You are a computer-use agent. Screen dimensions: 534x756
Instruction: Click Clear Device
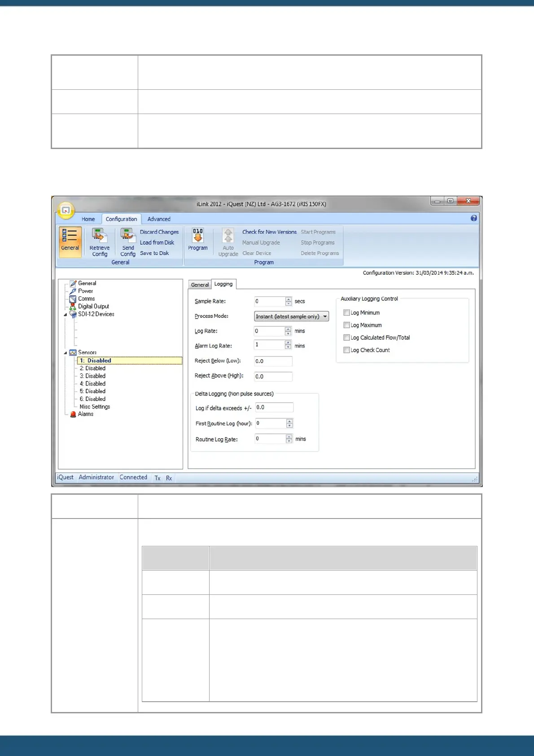pyautogui.click(x=257, y=253)
